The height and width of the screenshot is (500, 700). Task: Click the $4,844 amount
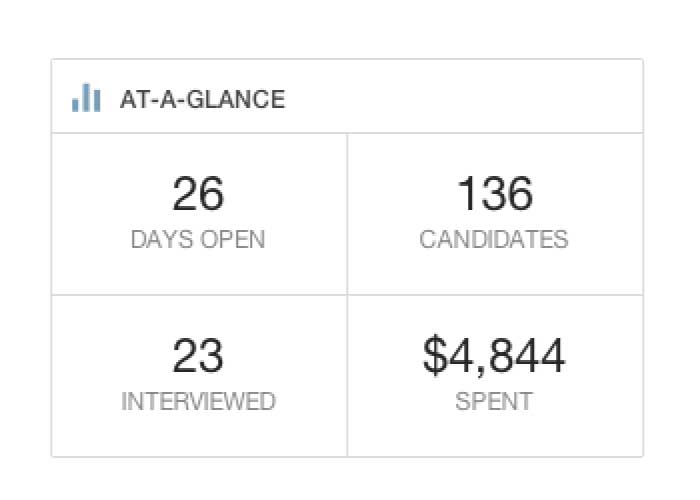(494, 356)
